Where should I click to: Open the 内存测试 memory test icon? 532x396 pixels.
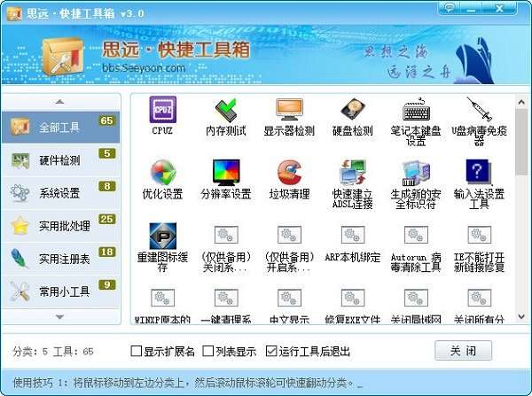click(225, 110)
